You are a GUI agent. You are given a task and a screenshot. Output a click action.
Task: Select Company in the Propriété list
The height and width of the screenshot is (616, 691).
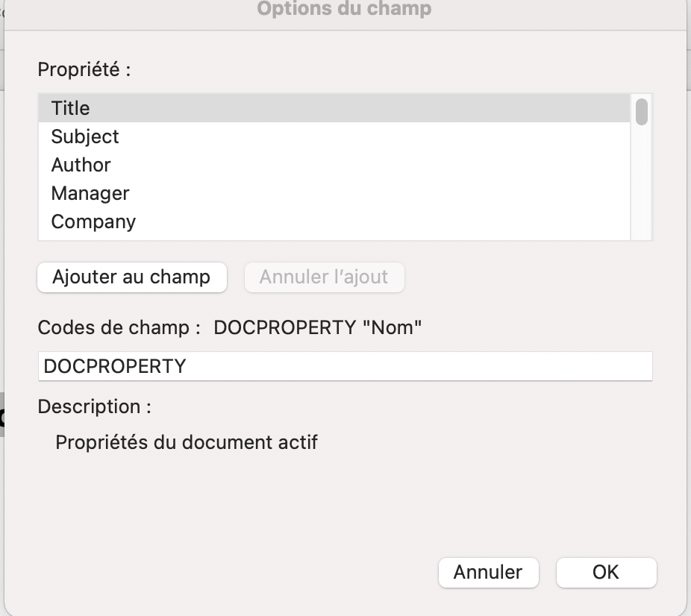point(93,221)
